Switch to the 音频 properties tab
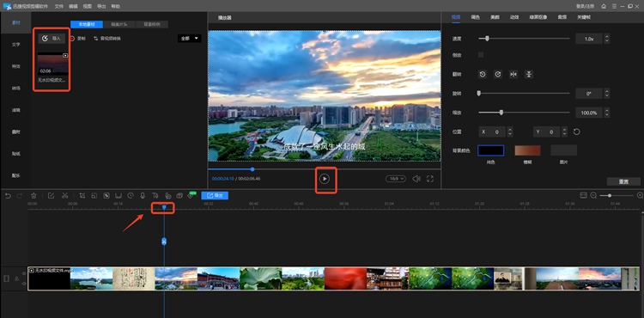The image size is (644, 318). [x=562, y=17]
